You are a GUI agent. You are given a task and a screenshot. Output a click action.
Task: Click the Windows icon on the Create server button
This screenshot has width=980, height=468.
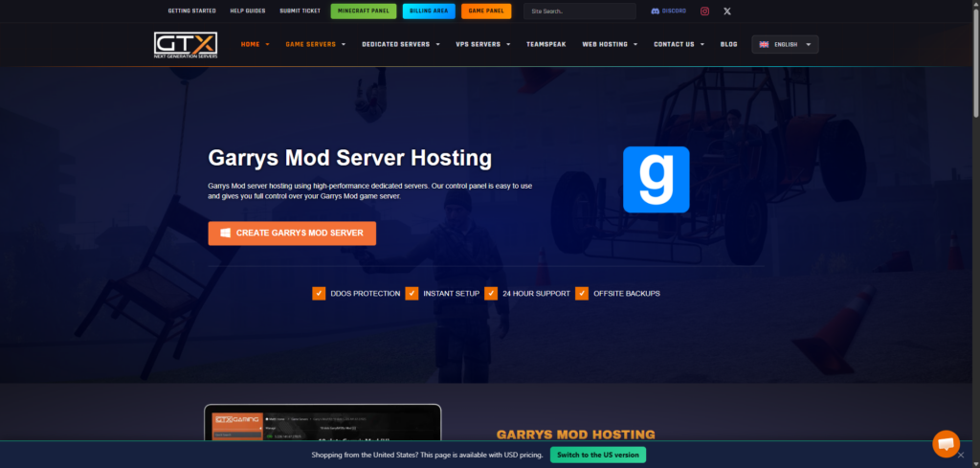pyautogui.click(x=226, y=234)
